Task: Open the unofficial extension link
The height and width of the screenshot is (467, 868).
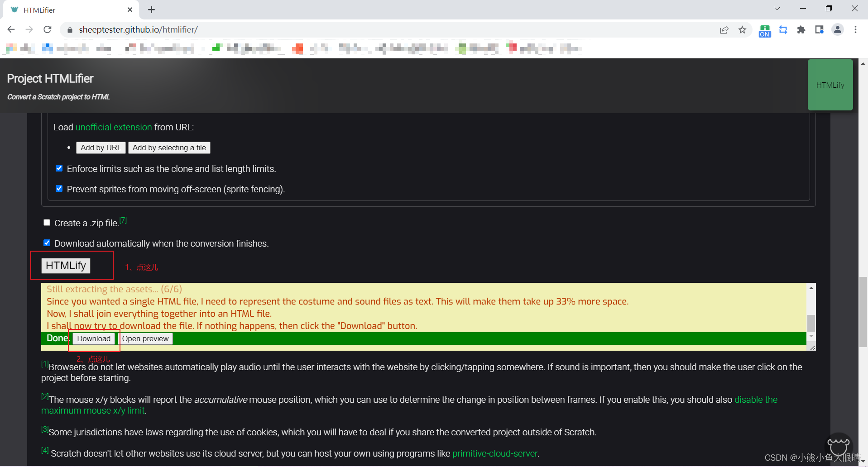Action: (x=114, y=127)
